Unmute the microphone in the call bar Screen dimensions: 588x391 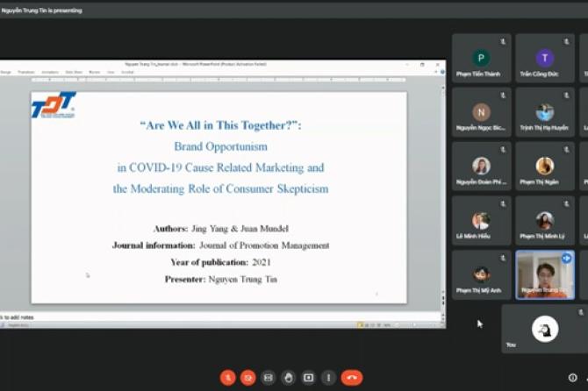(228, 378)
